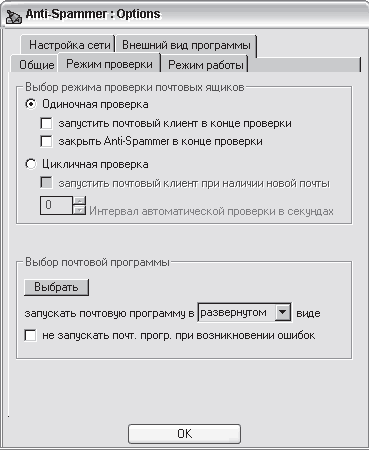Choose the Цикличная проверка radio option
Viewport: 369px width, 450px height.
click(x=31, y=164)
